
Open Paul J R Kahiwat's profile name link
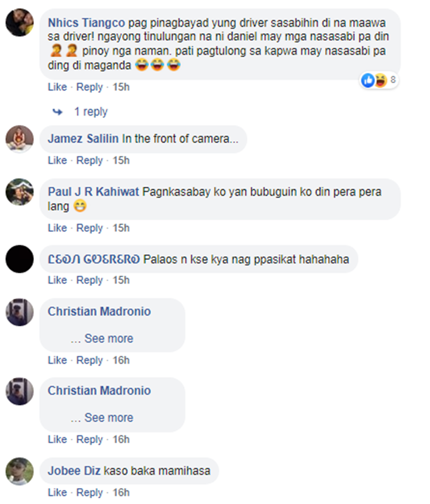93,192
